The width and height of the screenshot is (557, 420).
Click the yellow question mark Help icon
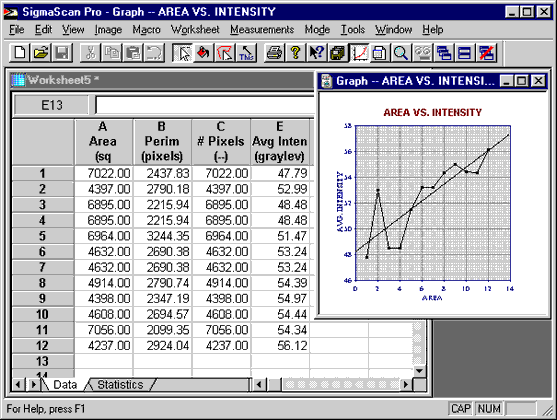[x=295, y=53]
